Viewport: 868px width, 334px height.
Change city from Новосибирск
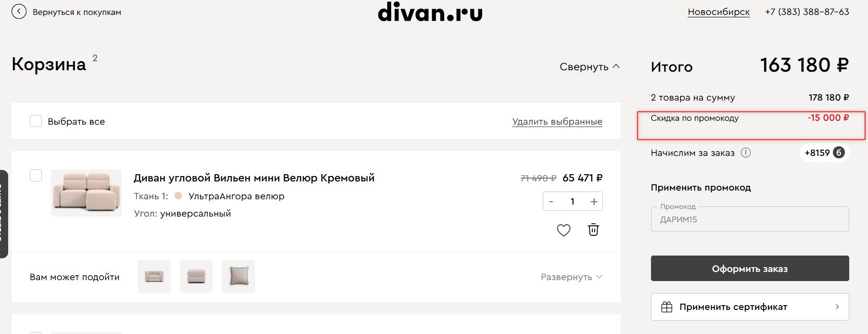point(718,12)
